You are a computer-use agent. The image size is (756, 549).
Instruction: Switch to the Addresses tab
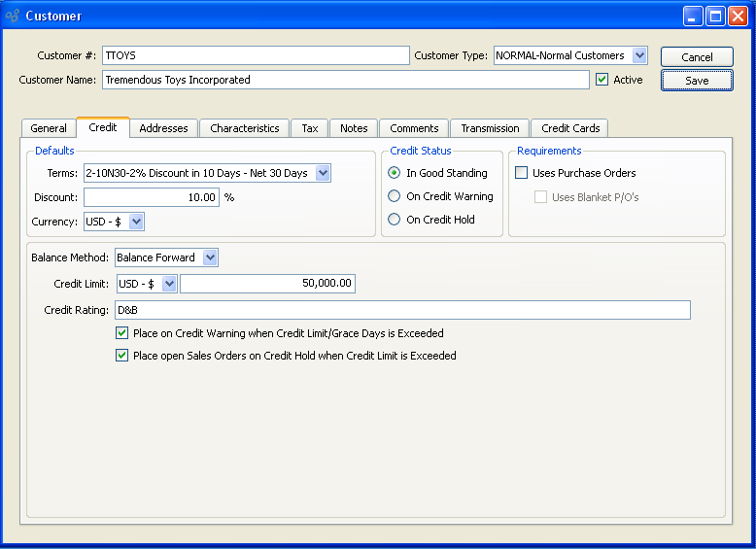tap(163, 128)
